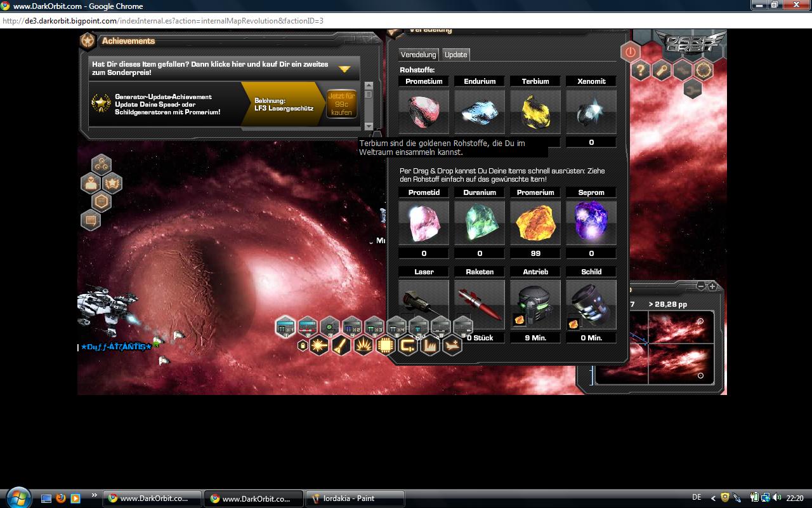Select the Prometid crystal
The height and width of the screenshot is (508, 812).
pyautogui.click(x=424, y=223)
